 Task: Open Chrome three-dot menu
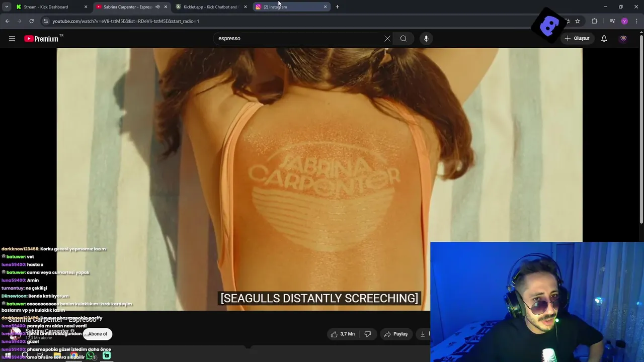(636, 21)
